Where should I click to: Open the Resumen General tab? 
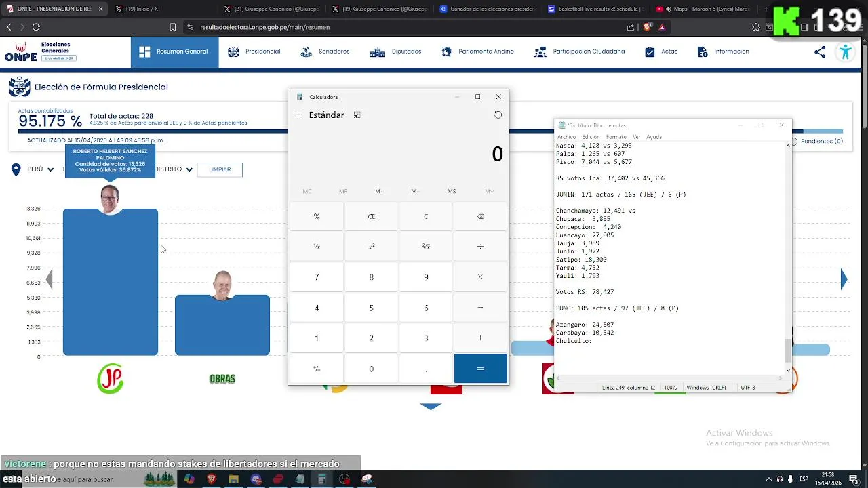tap(174, 52)
